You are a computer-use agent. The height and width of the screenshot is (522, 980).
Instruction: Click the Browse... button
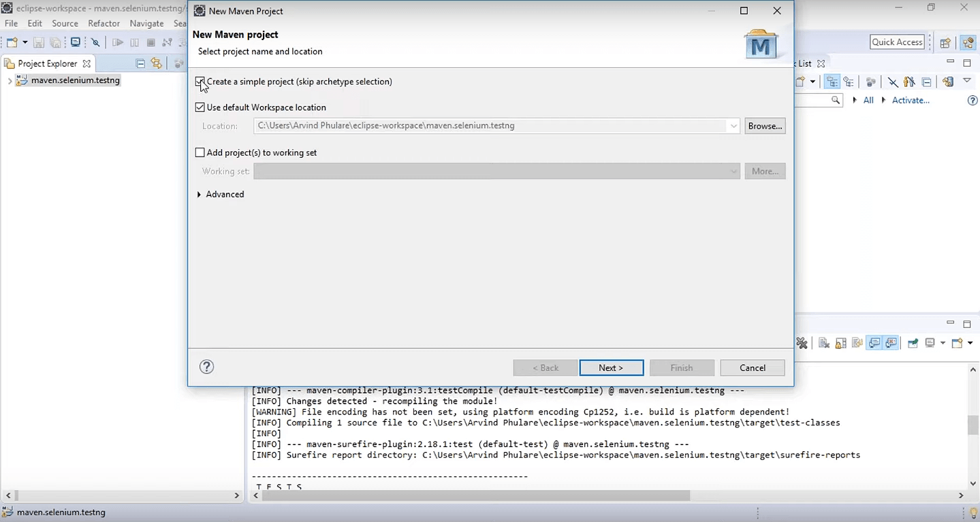pyautogui.click(x=765, y=126)
